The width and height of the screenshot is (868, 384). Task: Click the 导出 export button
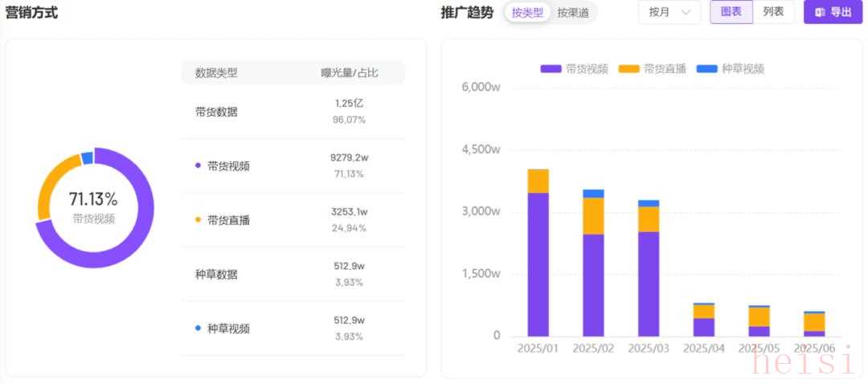pyautogui.click(x=833, y=12)
